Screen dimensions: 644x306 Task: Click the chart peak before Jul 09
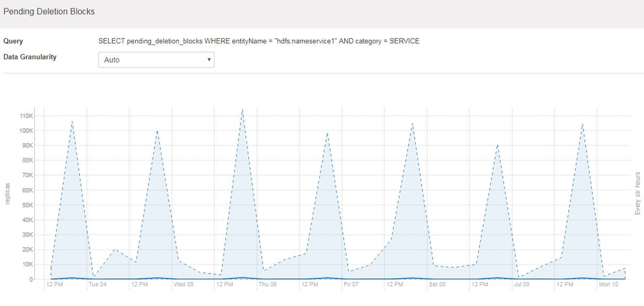click(498, 145)
